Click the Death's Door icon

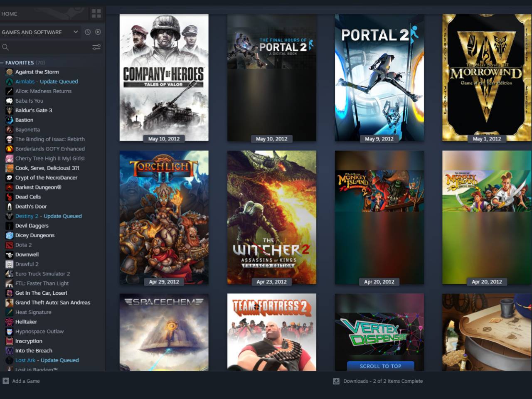9,207
